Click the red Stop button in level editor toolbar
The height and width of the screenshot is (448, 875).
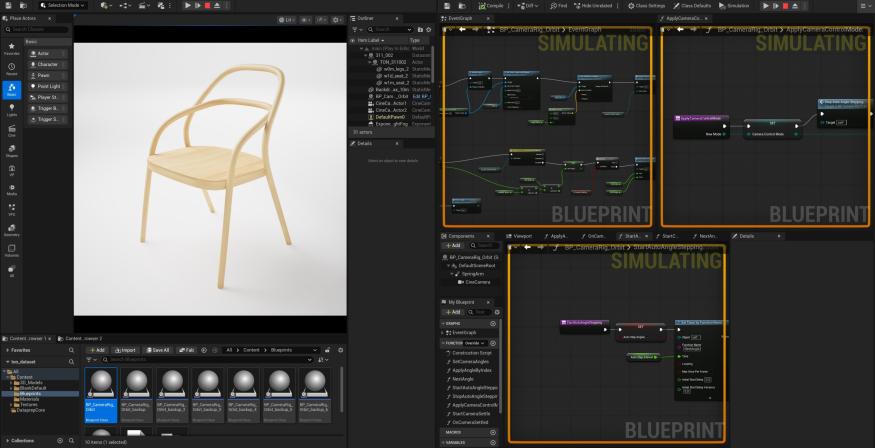[207, 5]
